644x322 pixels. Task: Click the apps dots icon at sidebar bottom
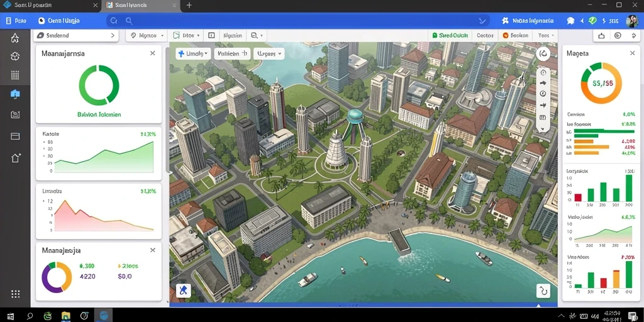[x=16, y=294]
